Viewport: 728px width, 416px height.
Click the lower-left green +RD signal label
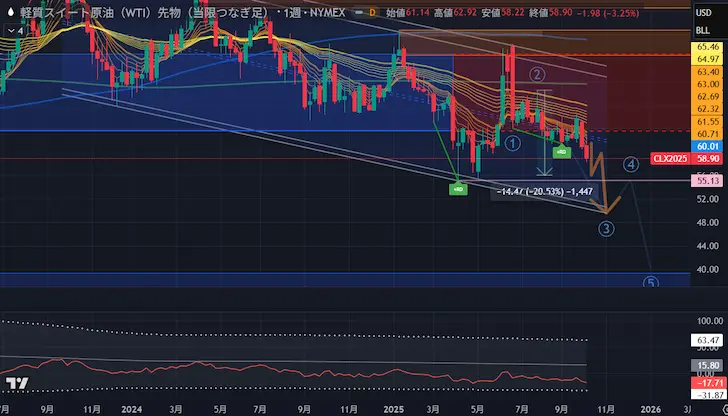point(459,187)
